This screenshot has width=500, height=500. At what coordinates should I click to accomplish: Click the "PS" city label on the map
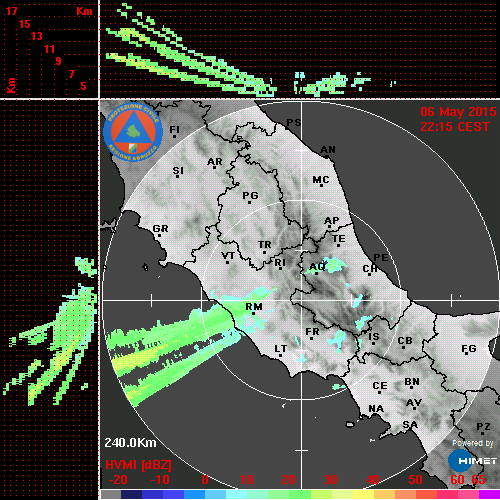point(294,123)
